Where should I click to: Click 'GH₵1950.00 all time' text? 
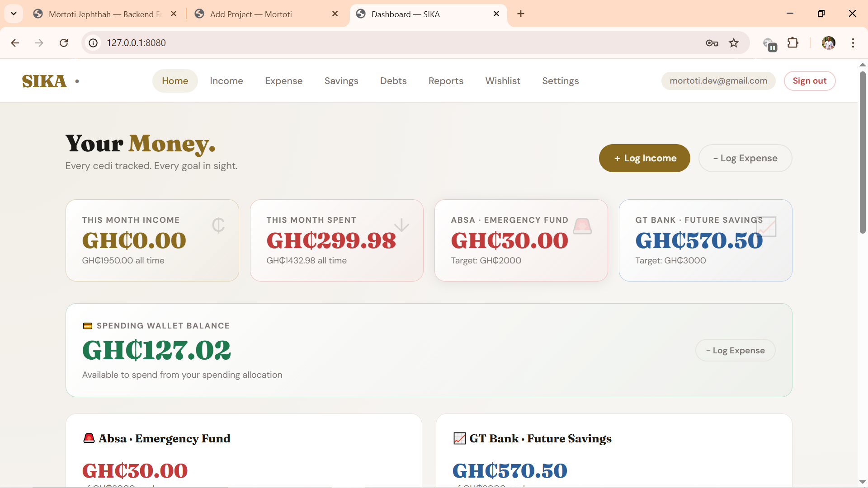123,261
